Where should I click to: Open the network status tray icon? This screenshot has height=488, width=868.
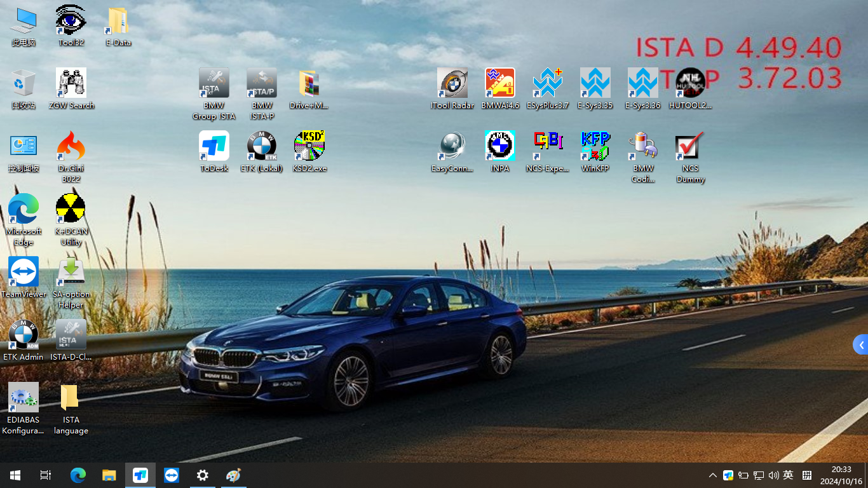point(759,475)
